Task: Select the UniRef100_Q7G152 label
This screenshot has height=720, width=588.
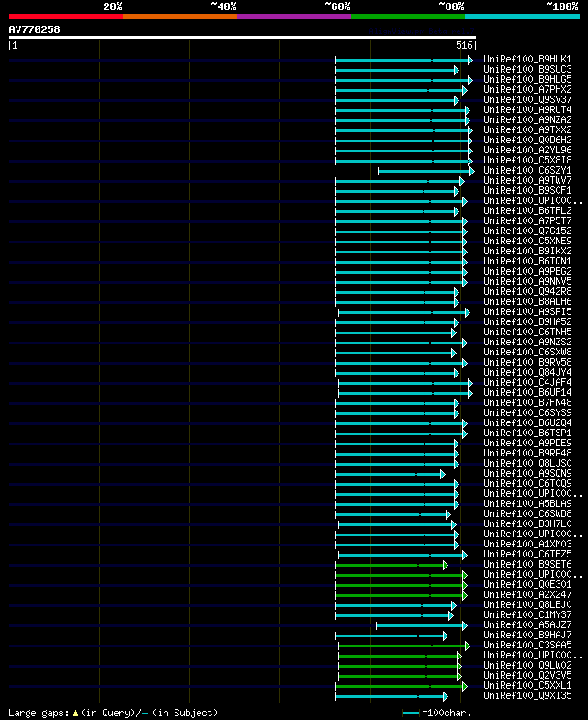Action: coord(527,231)
